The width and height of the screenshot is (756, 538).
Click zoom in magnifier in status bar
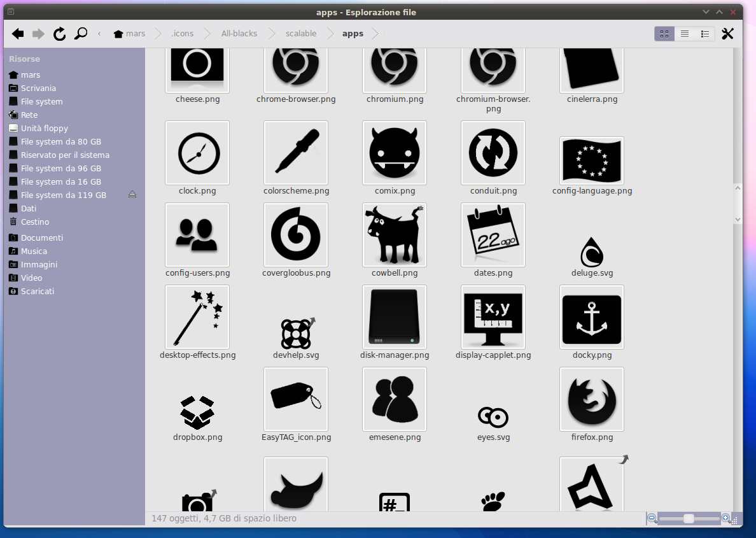click(725, 519)
